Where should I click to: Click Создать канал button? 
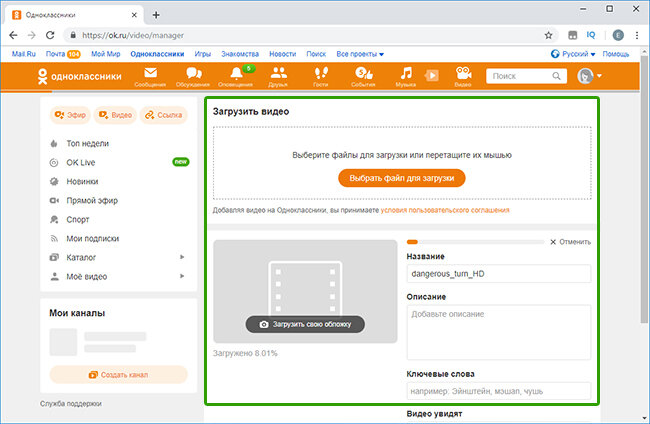pyautogui.click(x=119, y=375)
